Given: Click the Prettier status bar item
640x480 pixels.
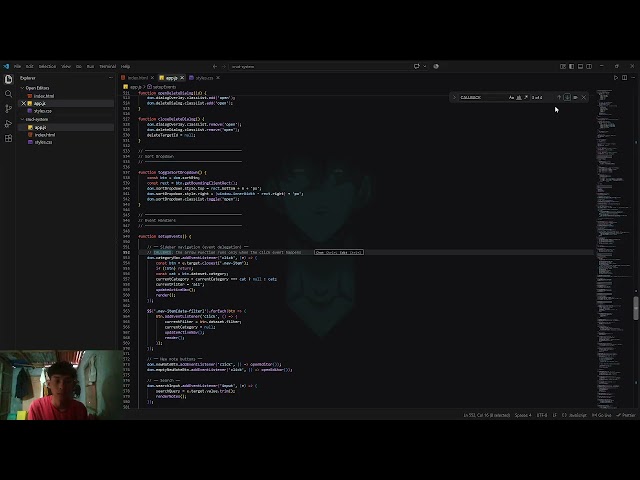Looking at the screenshot, I should pos(626,415).
